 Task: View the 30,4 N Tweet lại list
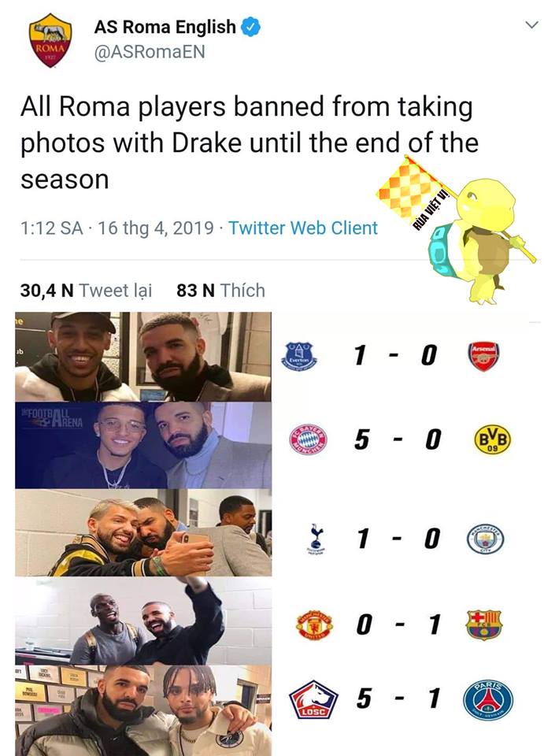pyautogui.click(x=87, y=291)
